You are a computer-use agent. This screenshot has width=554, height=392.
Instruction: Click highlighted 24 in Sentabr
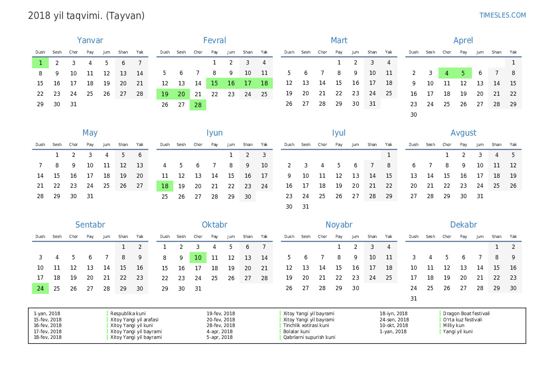(x=40, y=289)
